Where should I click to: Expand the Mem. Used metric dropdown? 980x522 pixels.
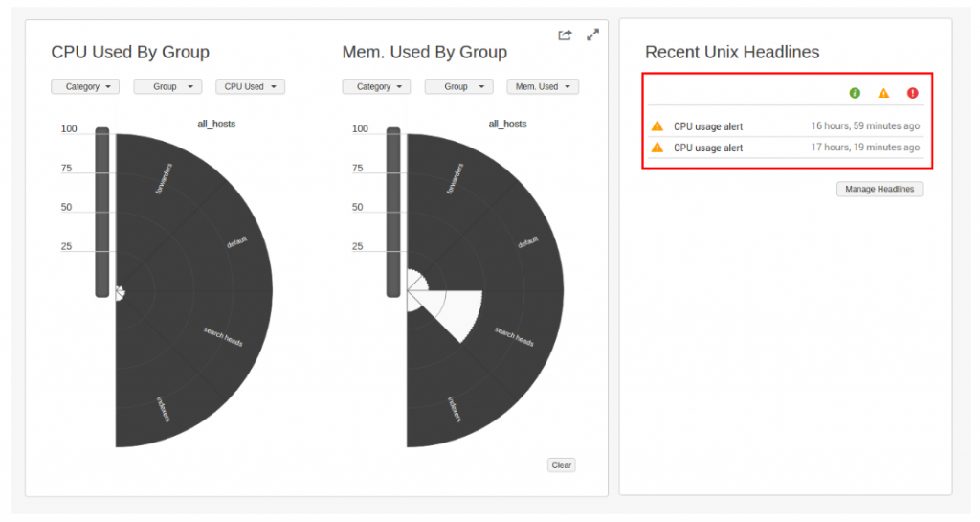click(x=543, y=87)
